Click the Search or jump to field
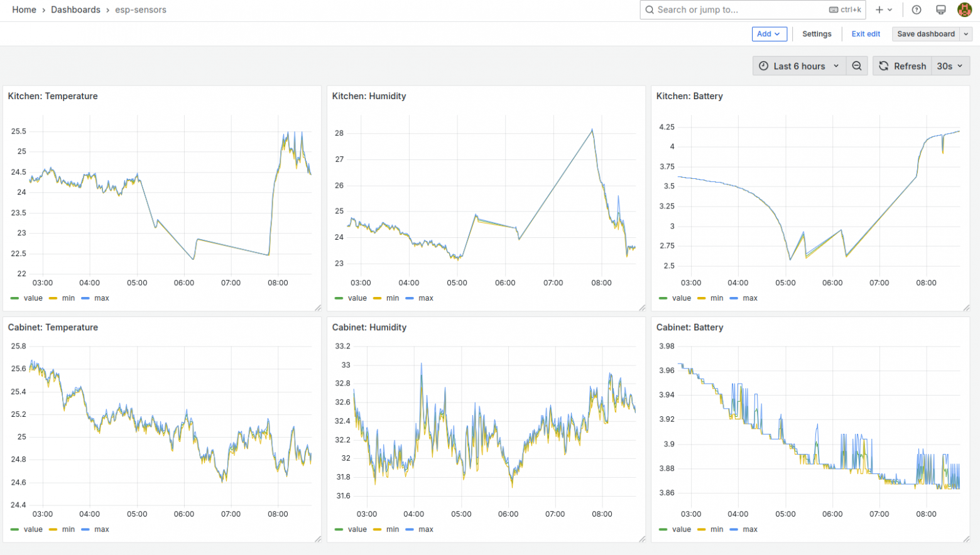980x555 pixels. [753, 9]
